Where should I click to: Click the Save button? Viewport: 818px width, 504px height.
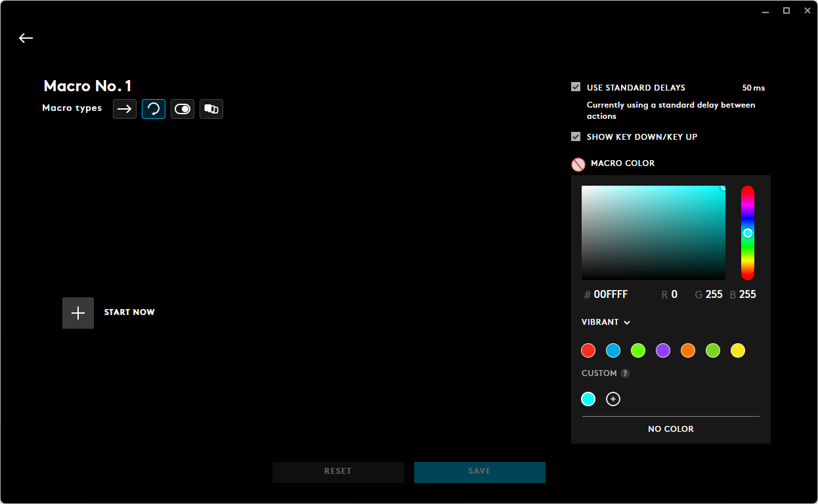[480, 472]
